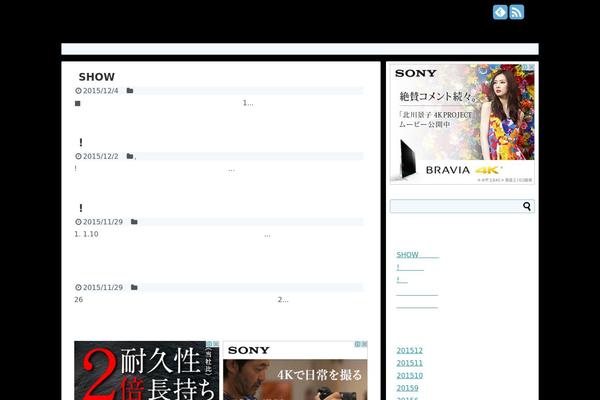
Task: Open the 201510 archive link
Action: coord(409,376)
